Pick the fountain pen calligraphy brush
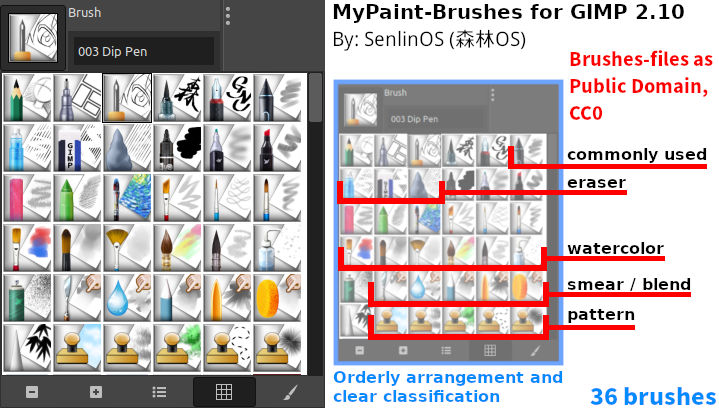 tap(227, 98)
